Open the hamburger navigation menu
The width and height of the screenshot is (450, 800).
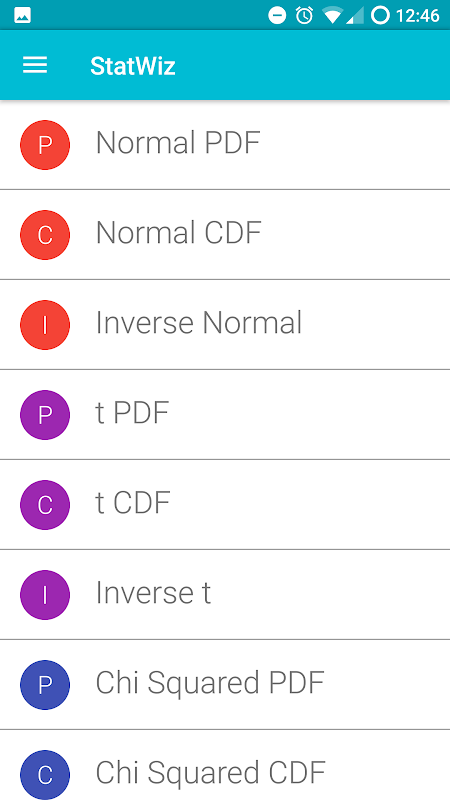click(x=35, y=65)
